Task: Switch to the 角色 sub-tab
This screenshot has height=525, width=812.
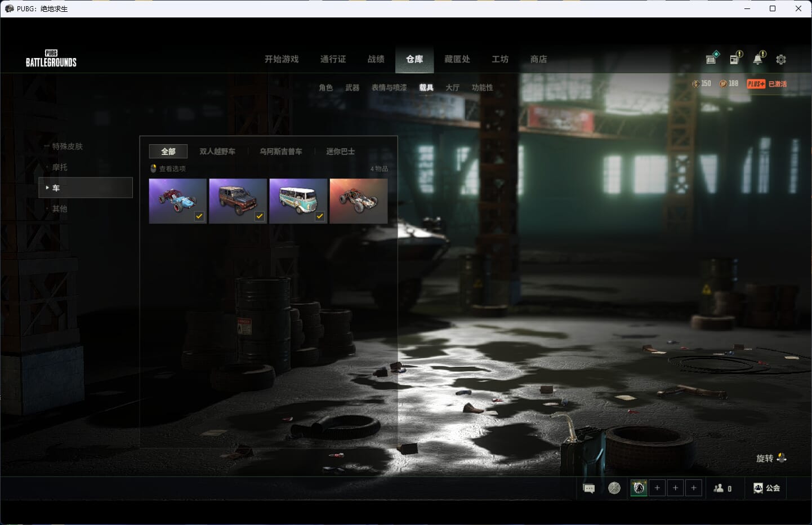Action: pos(326,88)
